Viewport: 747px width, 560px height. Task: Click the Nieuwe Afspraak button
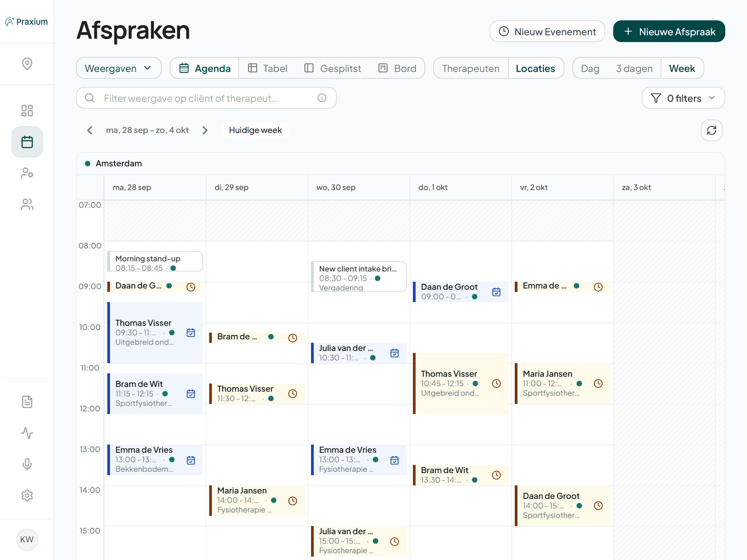tap(669, 32)
